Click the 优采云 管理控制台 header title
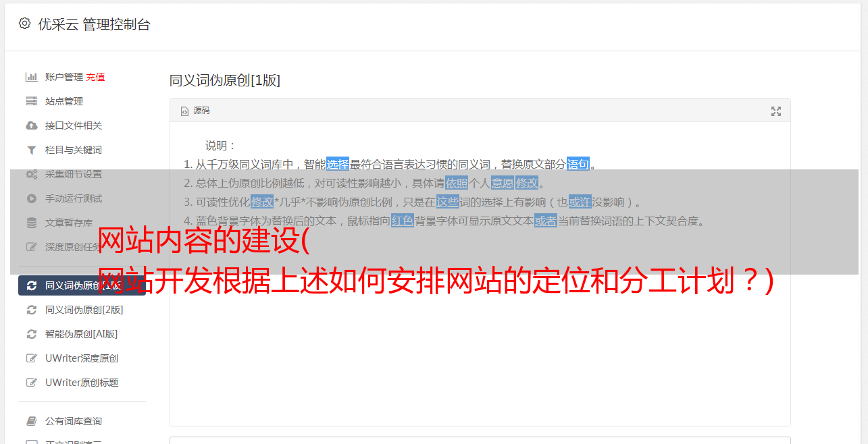The height and width of the screenshot is (444, 868). [94, 24]
